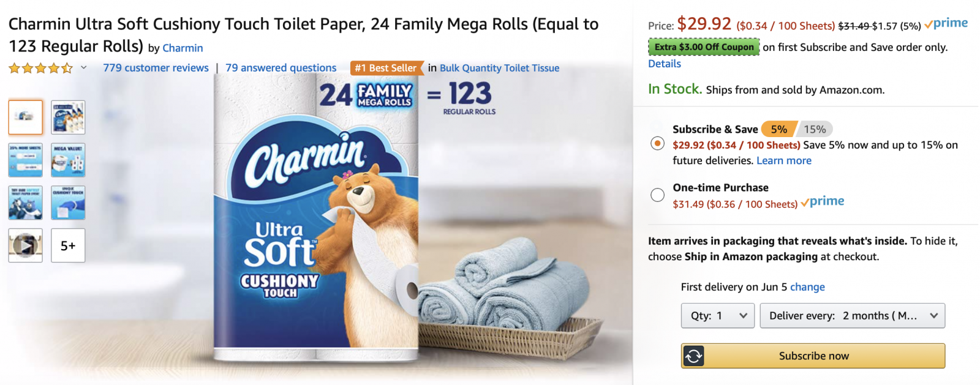Click the #1 Best Seller badge
This screenshot has width=980, height=385.
click(386, 68)
